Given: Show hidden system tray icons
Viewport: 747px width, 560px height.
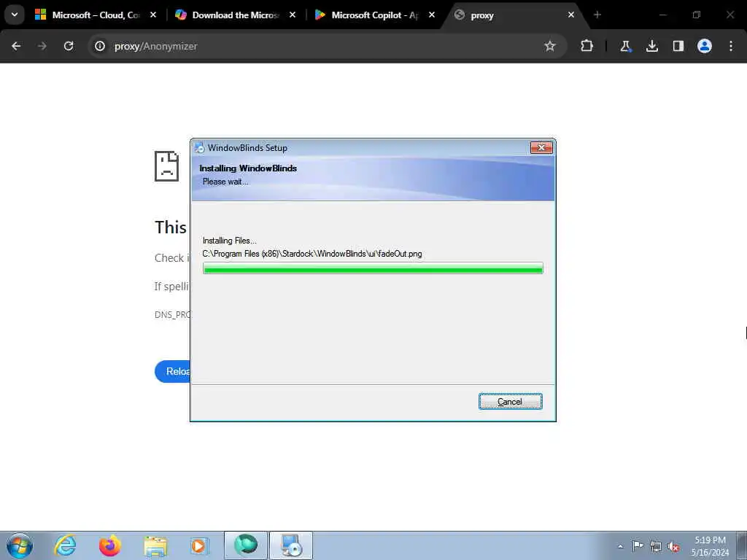Looking at the screenshot, I should point(620,547).
